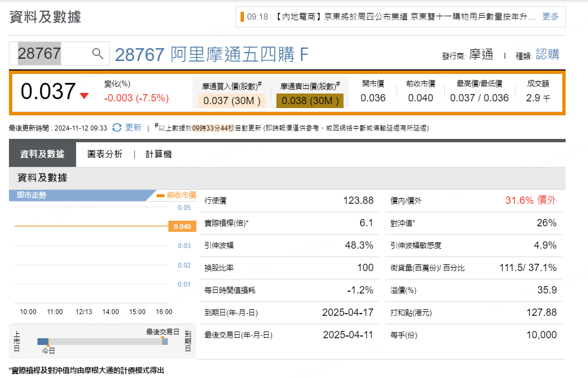The height and width of the screenshot is (378, 588).
Task: Click the current price 0.037
Action: point(48,91)
